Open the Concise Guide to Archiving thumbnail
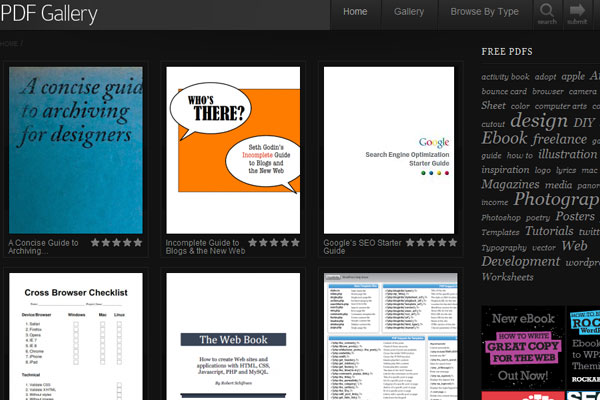The width and height of the screenshot is (600, 400). click(x=76, y=150)
